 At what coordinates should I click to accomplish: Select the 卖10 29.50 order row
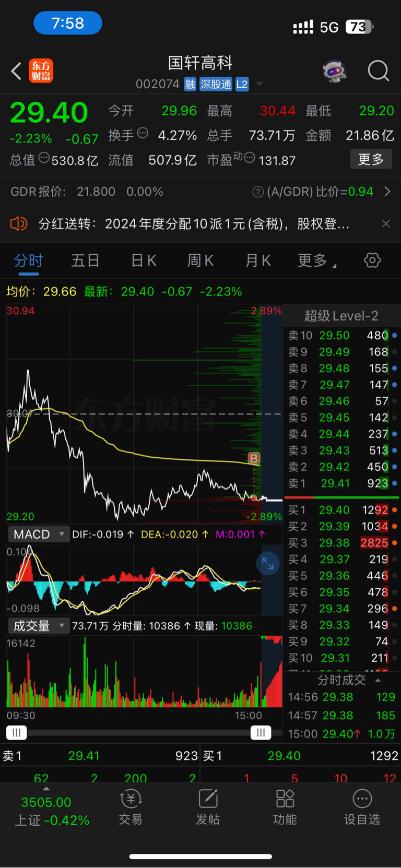point(342,336)
